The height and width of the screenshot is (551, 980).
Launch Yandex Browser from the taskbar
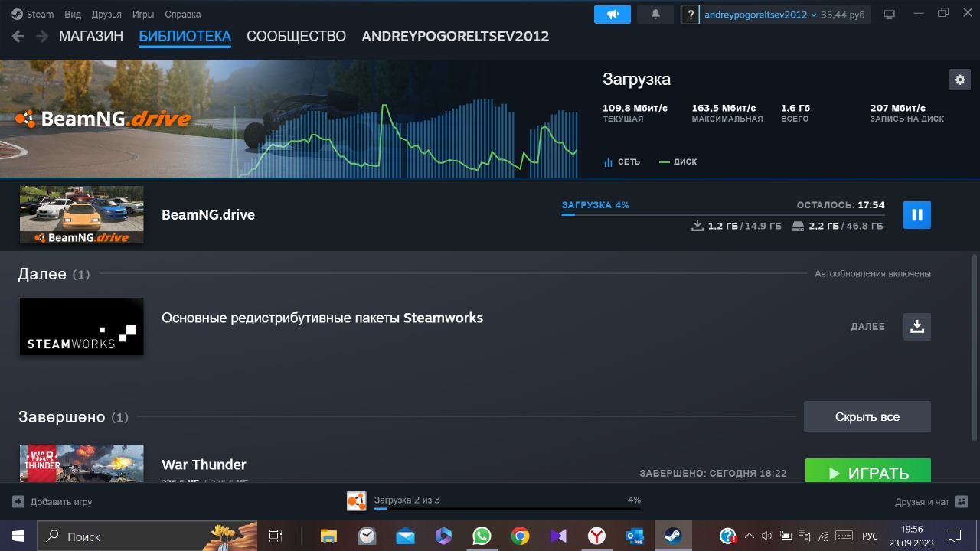[596, 536]
